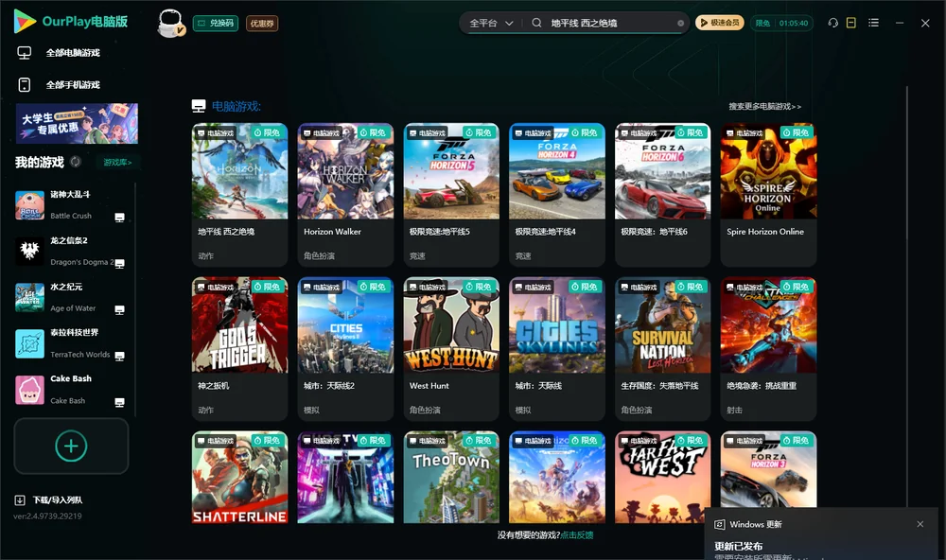Screen dimensions: 946x560
Task: Open the West Hunt game card
Action: pos(451,349)
